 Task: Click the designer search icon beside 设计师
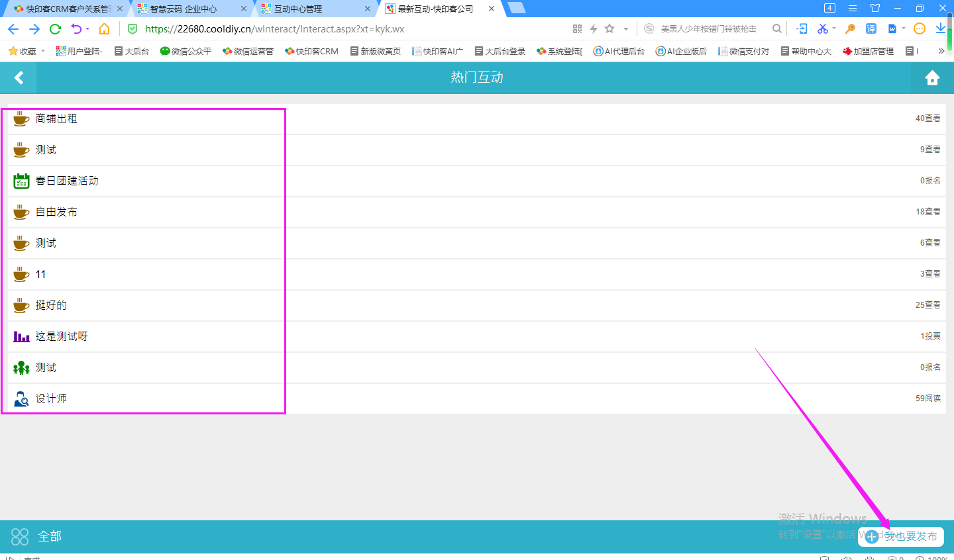[x=21, y=398]
